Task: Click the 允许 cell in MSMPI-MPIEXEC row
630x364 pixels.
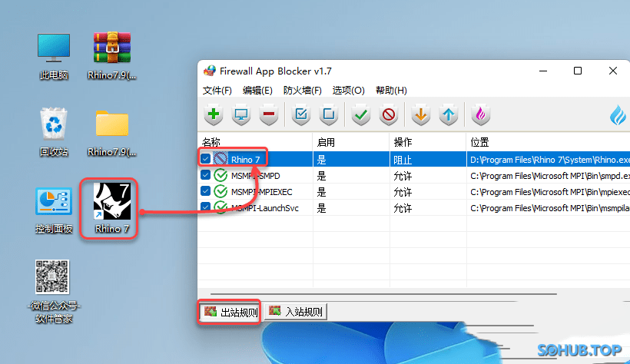Action: point(427,192)
